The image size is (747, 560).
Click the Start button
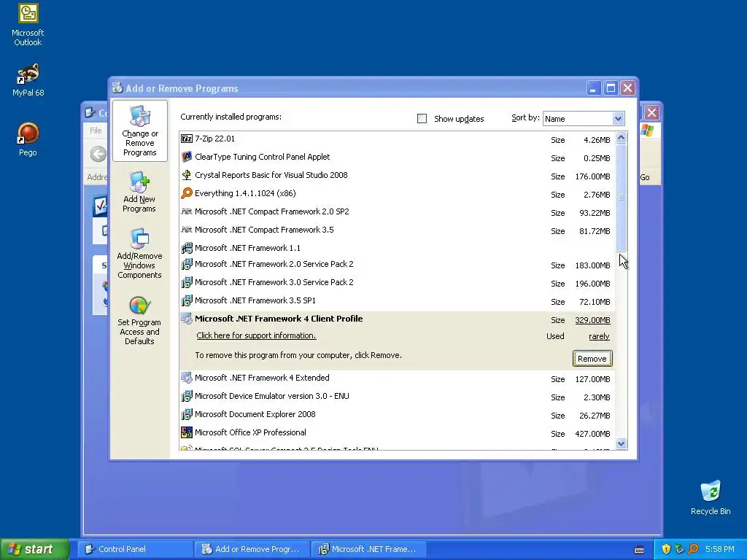coord(35,549)
